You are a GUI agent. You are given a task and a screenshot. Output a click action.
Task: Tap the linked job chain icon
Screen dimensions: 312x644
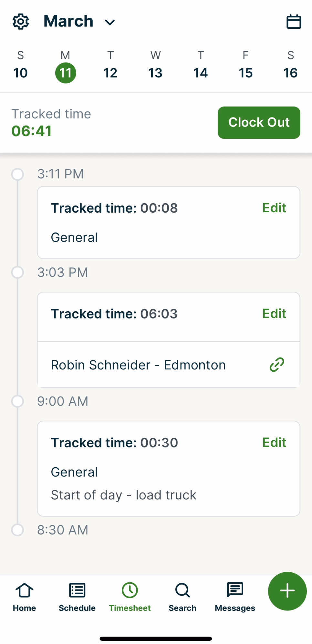(x=277, y=365)
